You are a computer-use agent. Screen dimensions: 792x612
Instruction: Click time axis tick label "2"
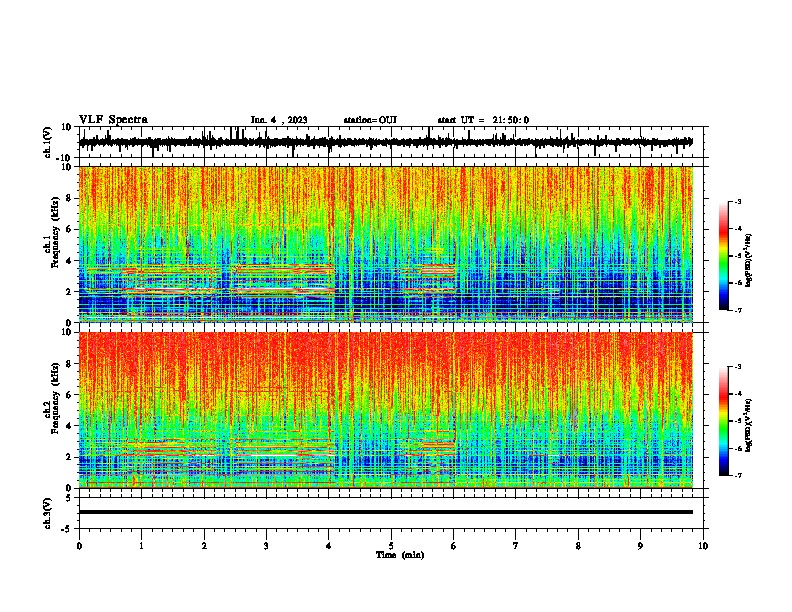coord(204,546)
